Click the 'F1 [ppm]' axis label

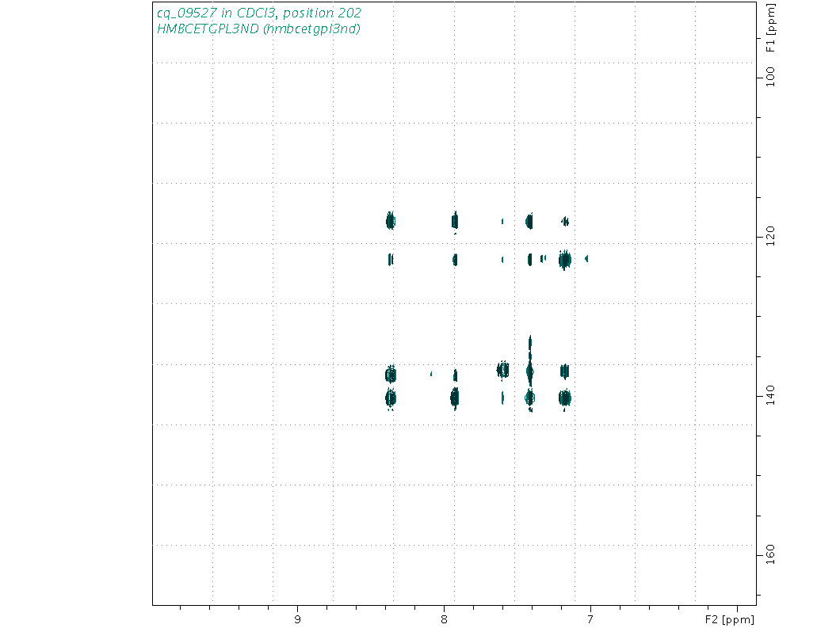pyautogui.click(x=770, y=28)
